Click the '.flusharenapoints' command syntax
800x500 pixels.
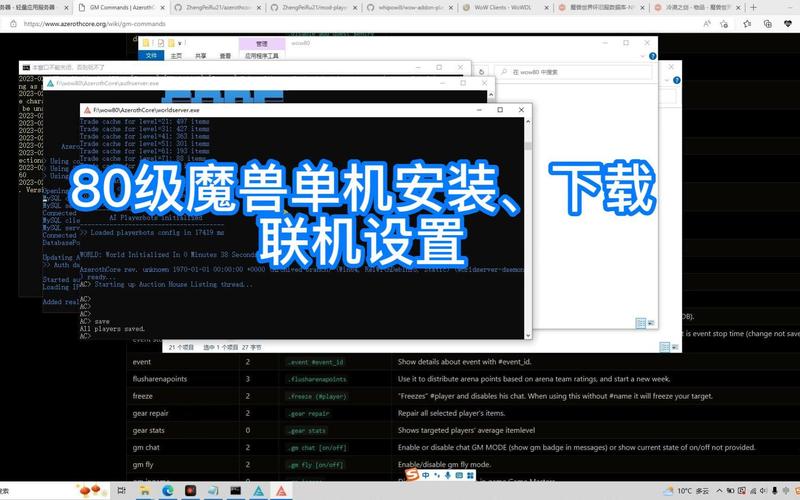(317, 379)
